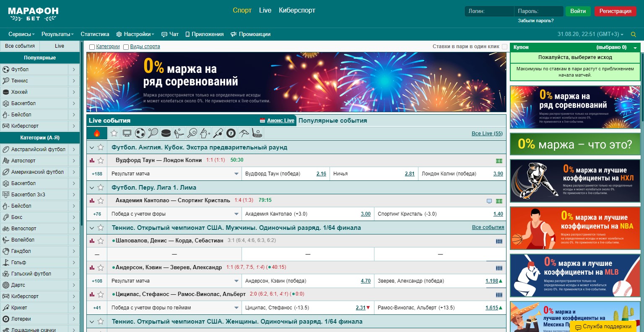Viewport: 644px width, 332px height.
Task: Open the Промоакции menu item
Action: [x=251, y=34]
